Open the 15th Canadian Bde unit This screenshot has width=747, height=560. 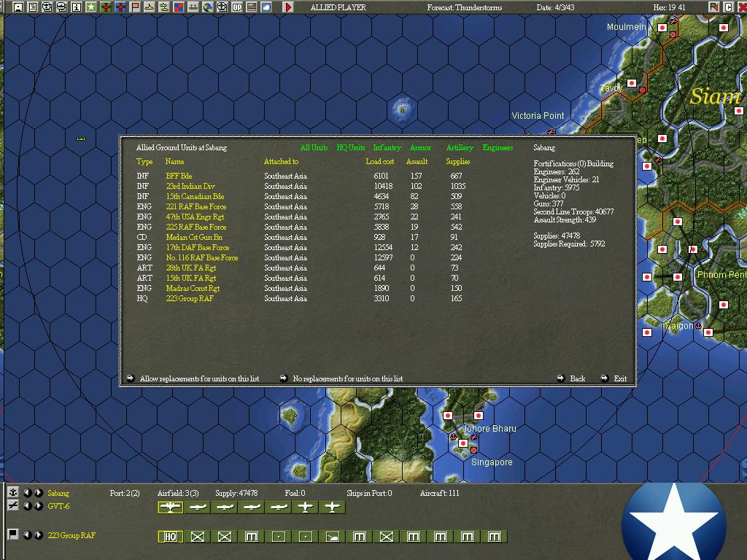195,196
